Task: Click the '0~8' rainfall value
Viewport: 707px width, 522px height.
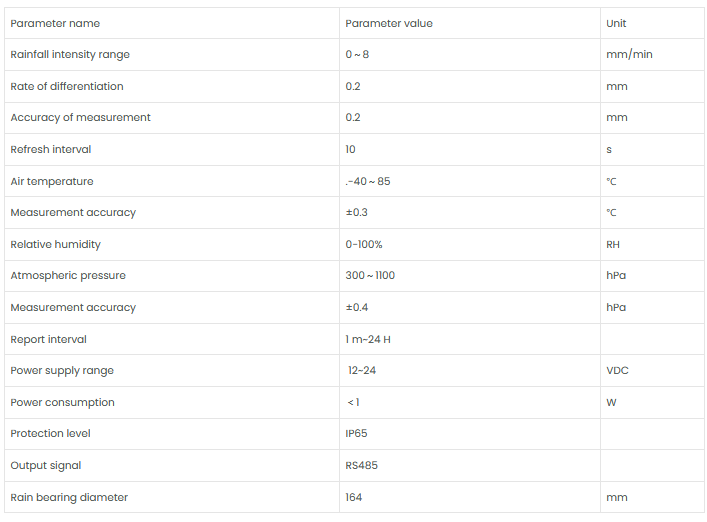Action: pos(357,54)
